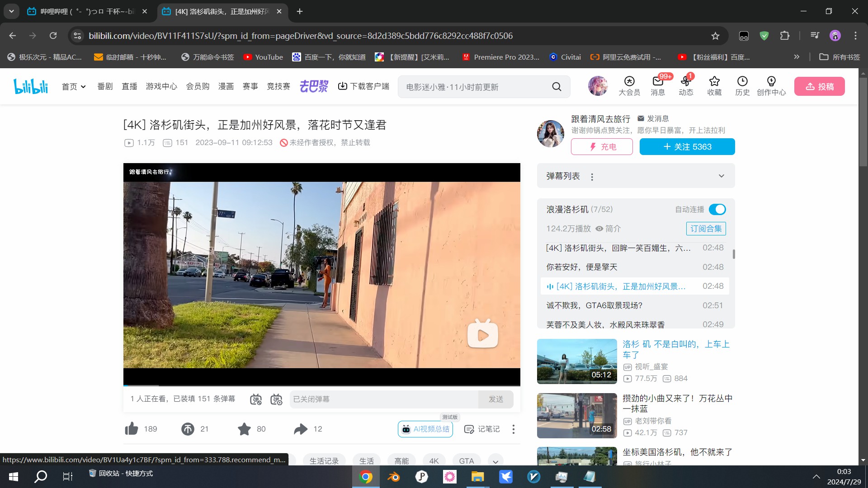
Task: Open 赛事 in the nav bar
Action: (x=250, y=86)
